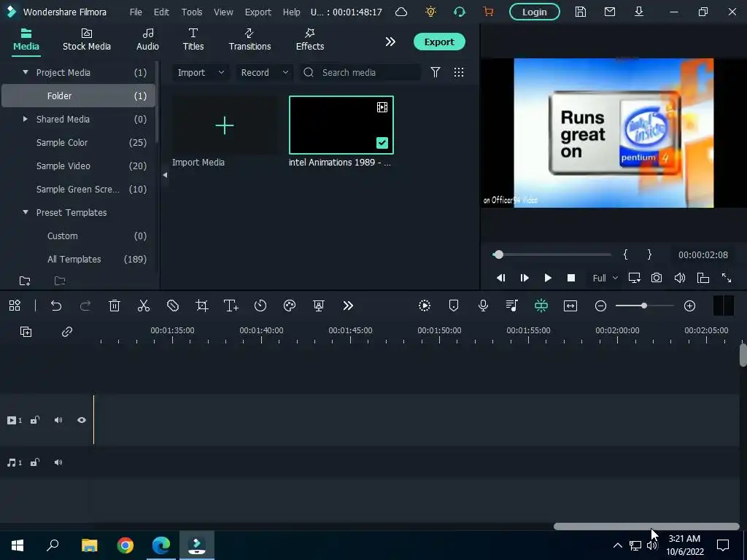Click the filter icon in media panel

436,72
